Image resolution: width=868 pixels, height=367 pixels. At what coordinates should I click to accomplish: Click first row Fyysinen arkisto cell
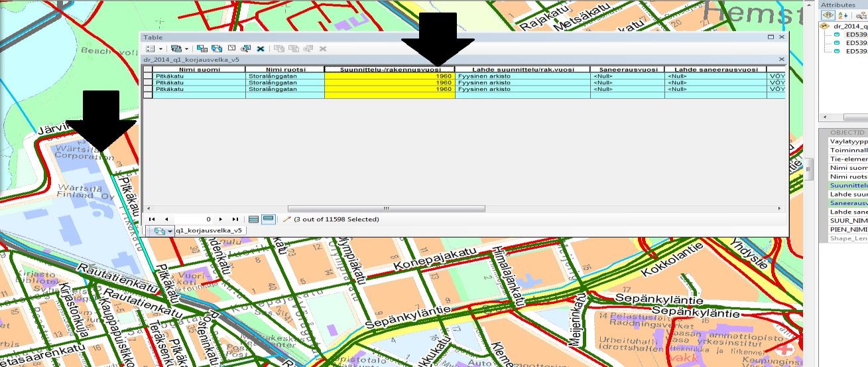pos(523,76)
